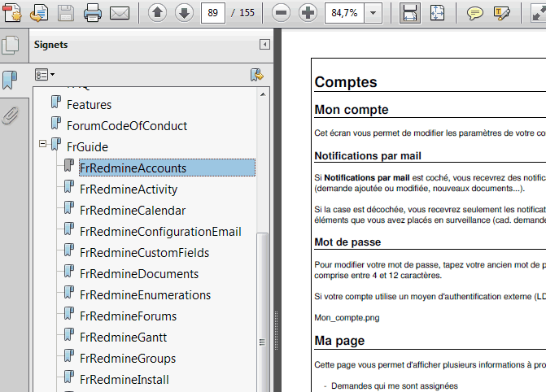Screen dimensions: 546x392
Task: Click the zoom percentage field showing 84,7%
Action: 344,13
